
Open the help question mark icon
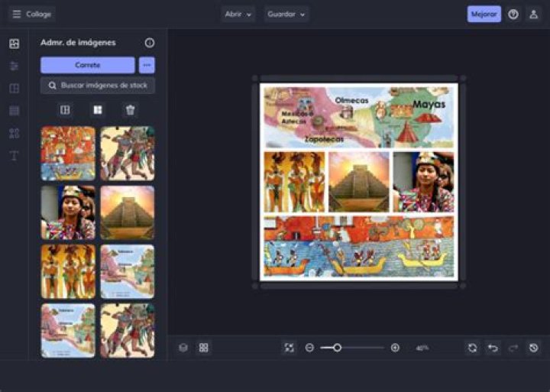coord(513,15)
